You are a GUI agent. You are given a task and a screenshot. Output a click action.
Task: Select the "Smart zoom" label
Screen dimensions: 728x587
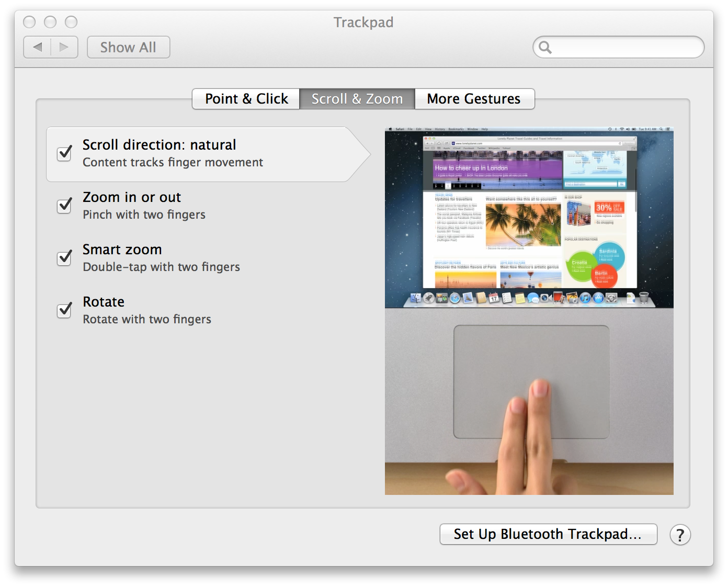point(122,250)
